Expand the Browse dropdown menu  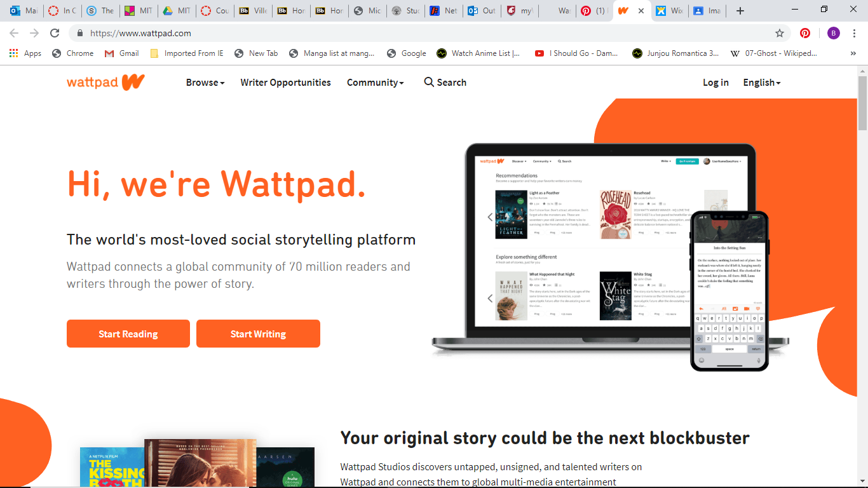(205, 82)
